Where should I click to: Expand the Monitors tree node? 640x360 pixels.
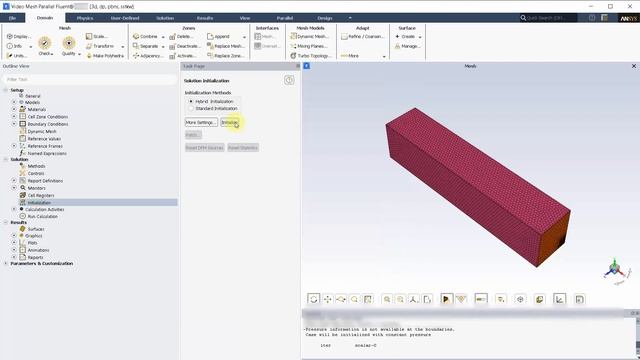tap(14, 188)
